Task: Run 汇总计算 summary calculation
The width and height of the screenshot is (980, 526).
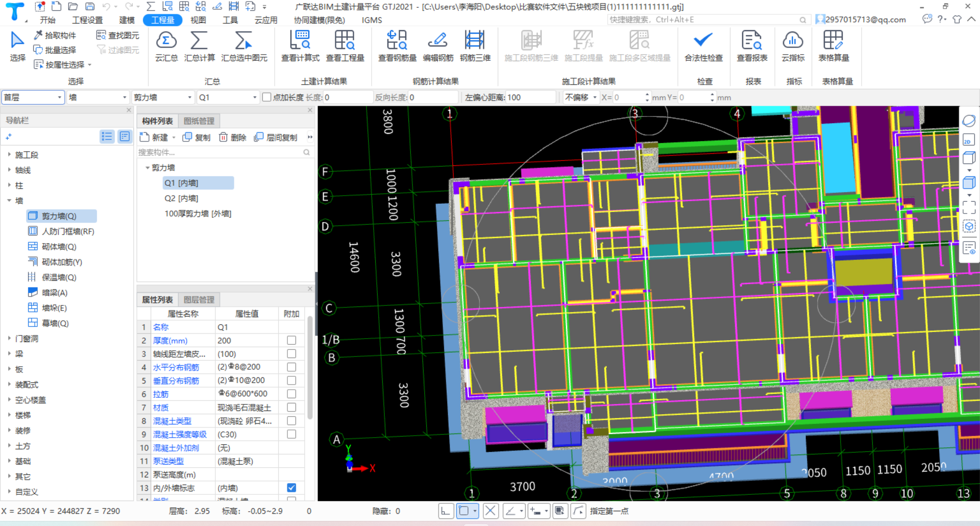Action: [199, 46]
